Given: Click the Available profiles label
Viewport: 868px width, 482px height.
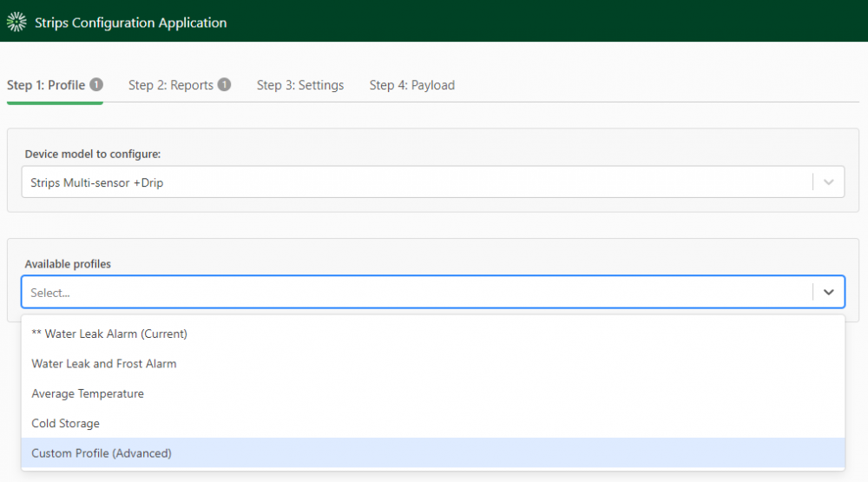Looking at the screenshot, I should pyautogui.click(x=68, y=264).
